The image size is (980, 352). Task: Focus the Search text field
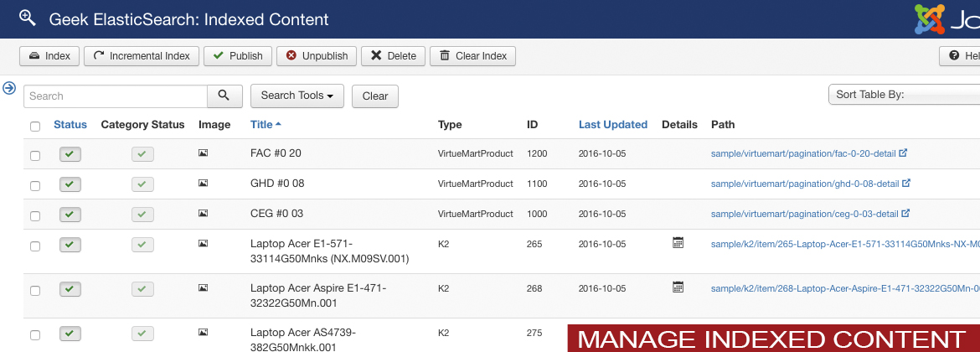tap(116, 96)
